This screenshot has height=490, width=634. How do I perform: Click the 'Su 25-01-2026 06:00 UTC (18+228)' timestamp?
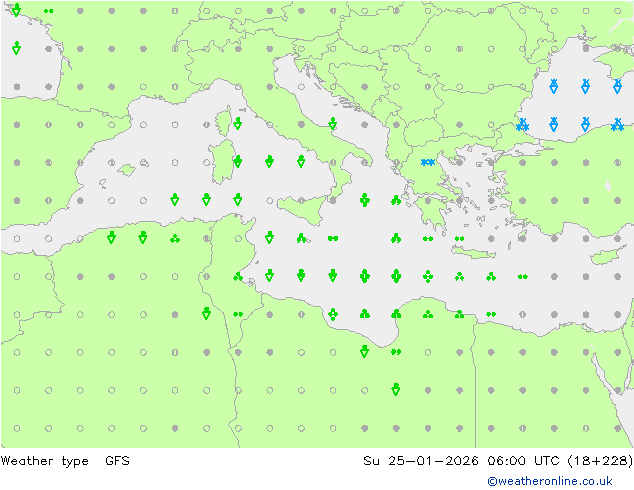click(498, 460)
